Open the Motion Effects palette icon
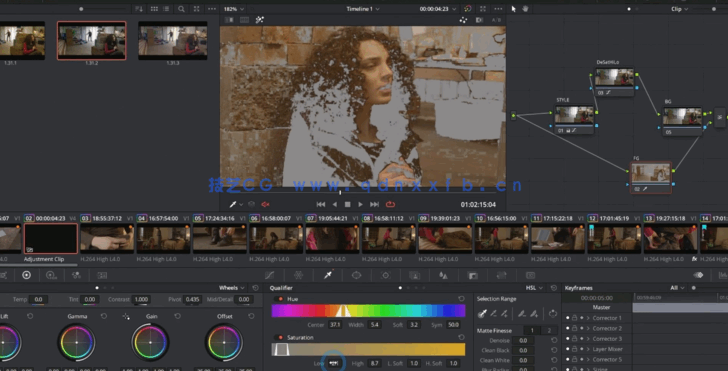The image size is (728, 371). [102, 275]
